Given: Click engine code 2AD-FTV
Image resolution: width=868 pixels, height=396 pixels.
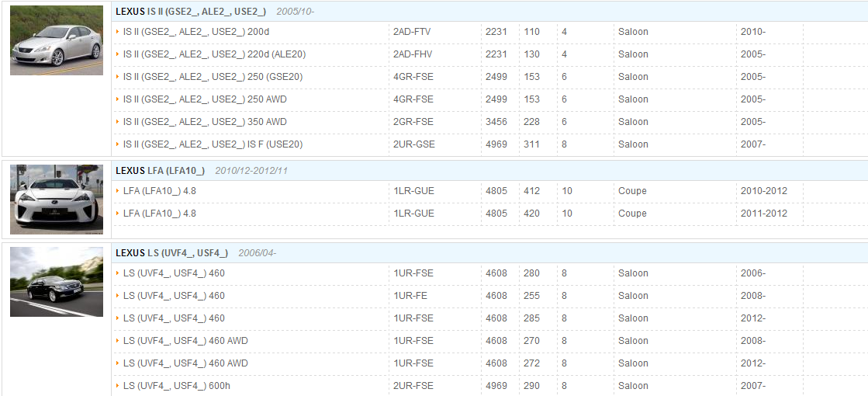Looking at the screenshot, I should point(412,32).
